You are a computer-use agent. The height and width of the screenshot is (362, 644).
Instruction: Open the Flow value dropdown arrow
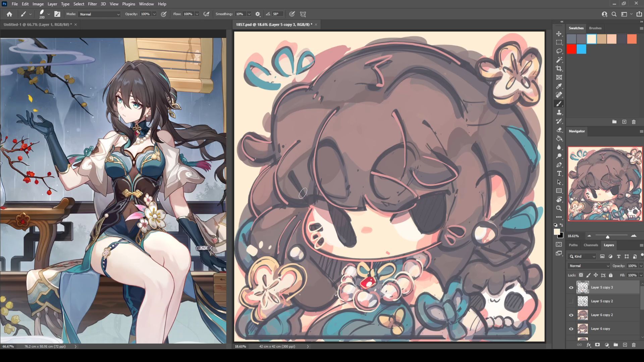197,14
